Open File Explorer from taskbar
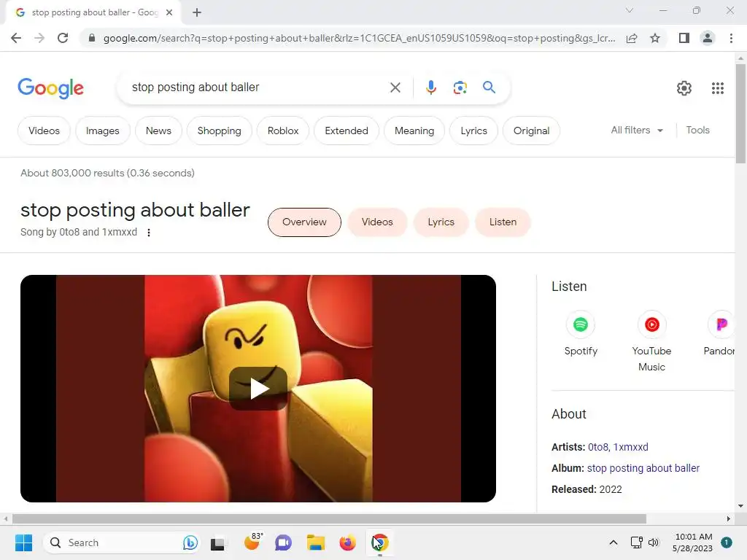 coord(315,542)
